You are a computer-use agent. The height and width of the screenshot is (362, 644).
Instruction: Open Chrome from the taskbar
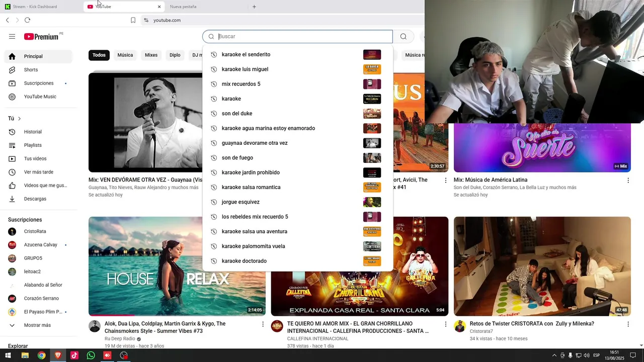click(41, 355)
